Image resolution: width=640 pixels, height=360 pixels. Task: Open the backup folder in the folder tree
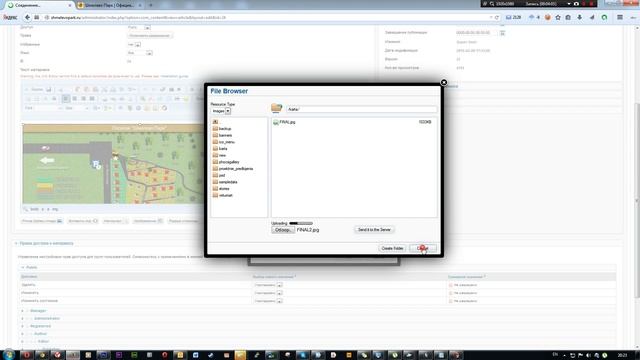[x=222, y=129]
